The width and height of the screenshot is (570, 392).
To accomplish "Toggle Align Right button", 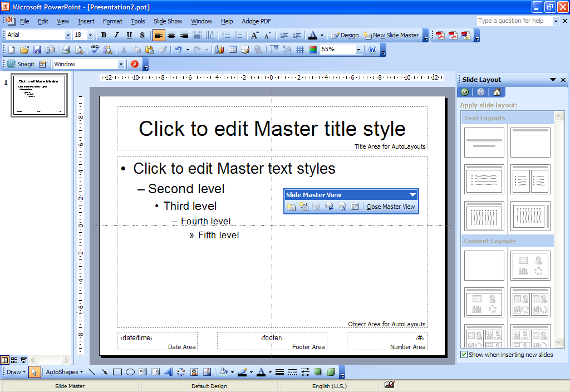I will point(184,35).
